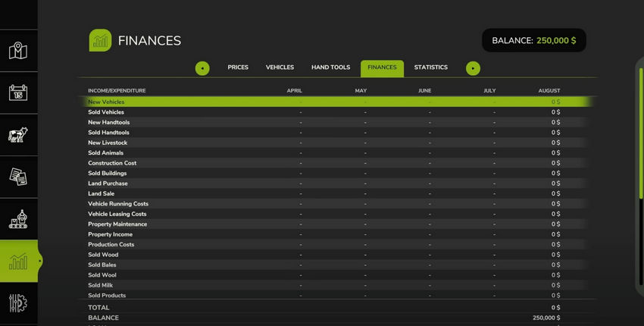
Task: Select the highlighted New Vehicles row
Action: (x=336, y=102)
